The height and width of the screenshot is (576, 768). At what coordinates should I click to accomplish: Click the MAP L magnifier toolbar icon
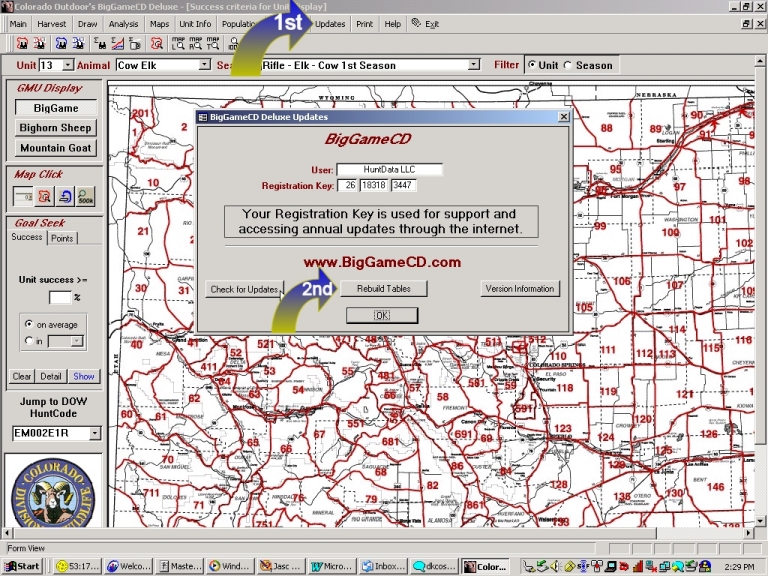pyautogui.click(x=178, y=44)
